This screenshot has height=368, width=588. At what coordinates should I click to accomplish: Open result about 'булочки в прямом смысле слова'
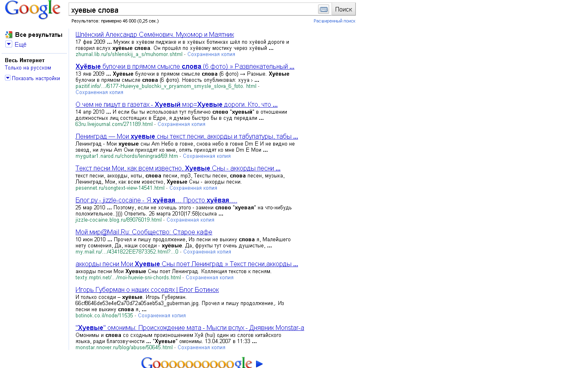(185, 67)
